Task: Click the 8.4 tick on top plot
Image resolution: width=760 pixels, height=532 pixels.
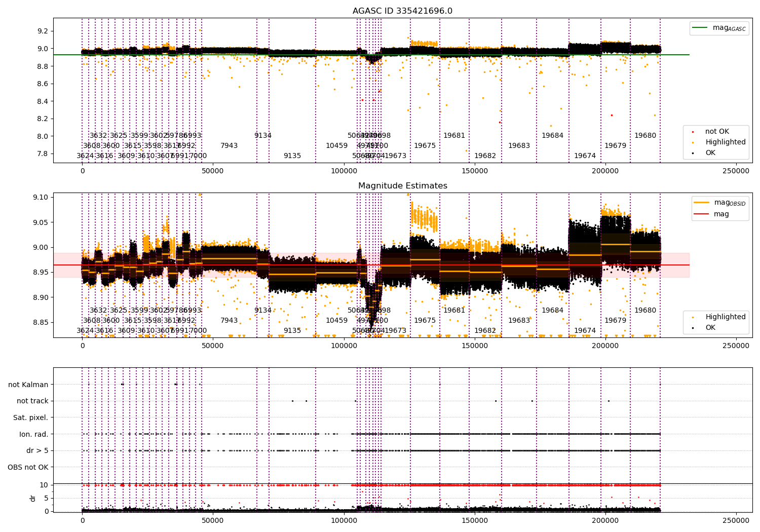Action: tap(43, 102)
